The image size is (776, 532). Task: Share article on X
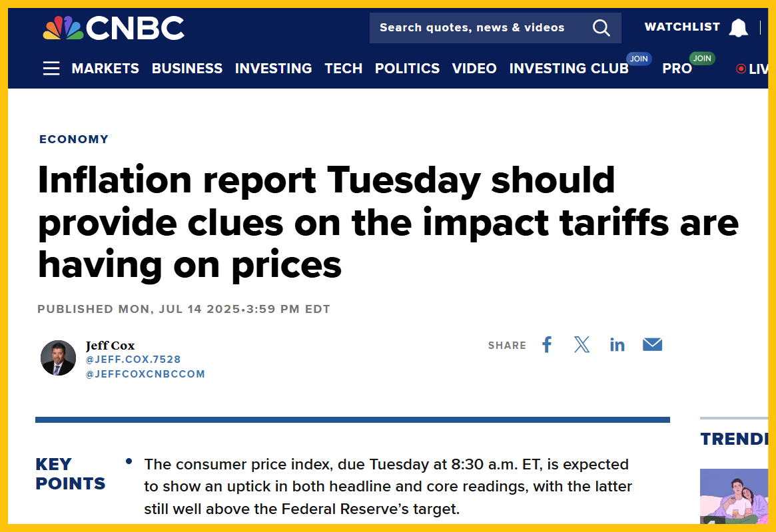[582, 345]
